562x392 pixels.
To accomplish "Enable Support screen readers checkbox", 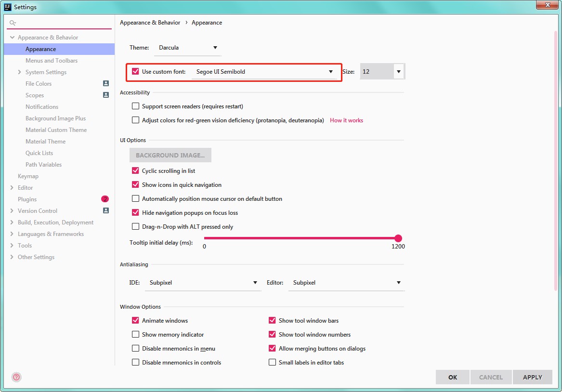I will 135,106.
